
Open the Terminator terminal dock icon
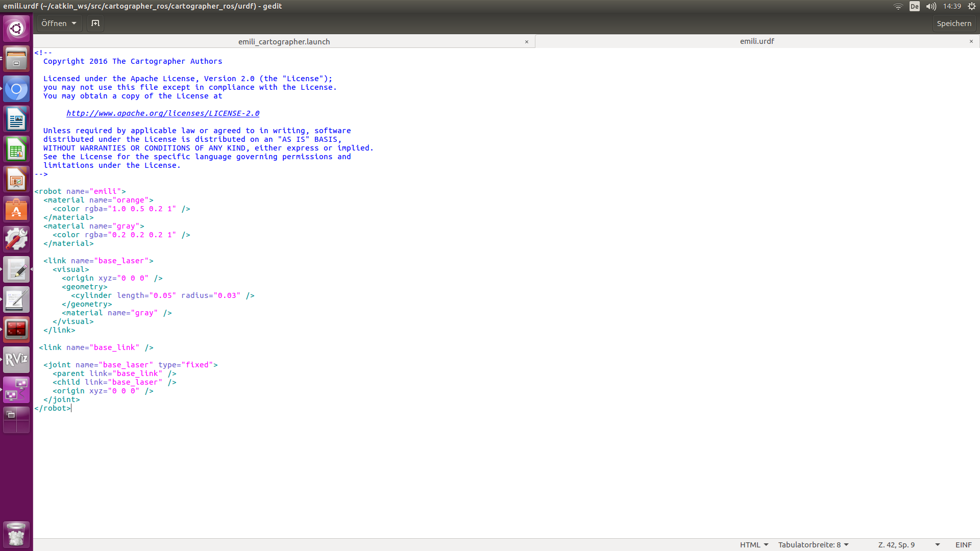[x=16, y=330]
